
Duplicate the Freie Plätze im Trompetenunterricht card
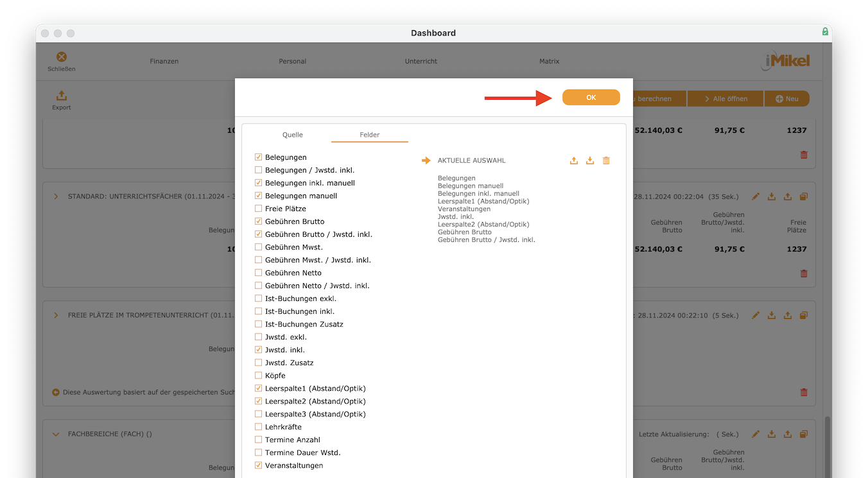tap(804, 315)
